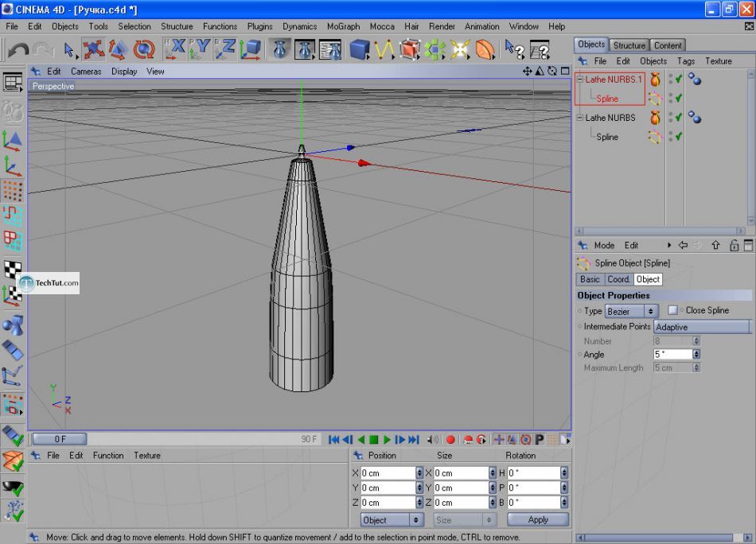
Task: Click the Angle value field
Action: [673, 354]
